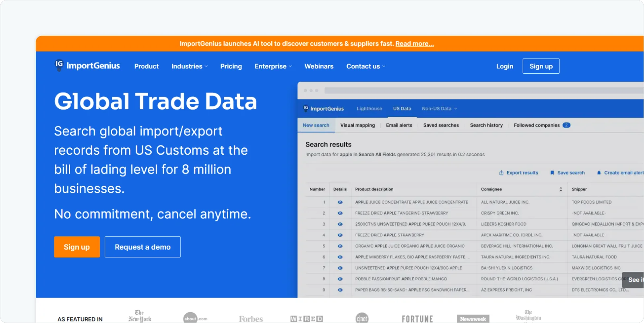View details eye icon for row 1
The width and height of the screenshot is (644, 323).
pos(340,202)
